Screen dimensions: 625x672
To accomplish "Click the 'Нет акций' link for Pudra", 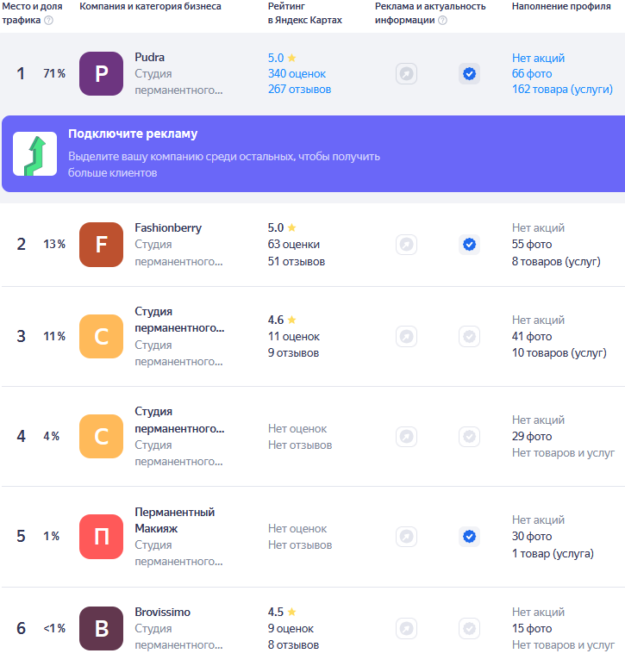I will [538, 58].
